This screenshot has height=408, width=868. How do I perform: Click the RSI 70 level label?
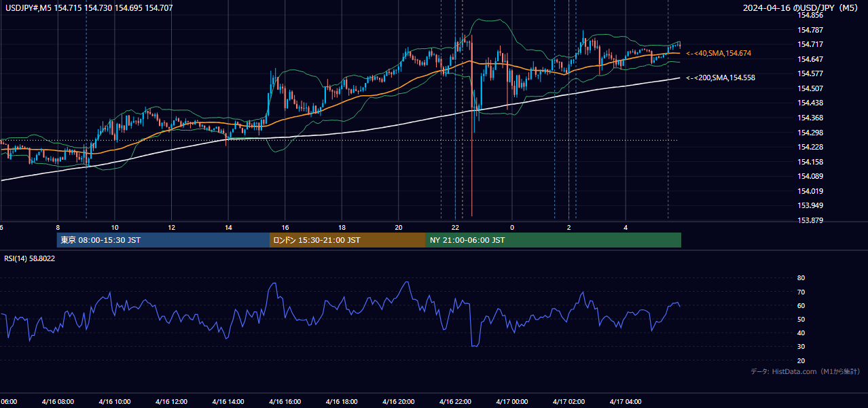(801, 292)
